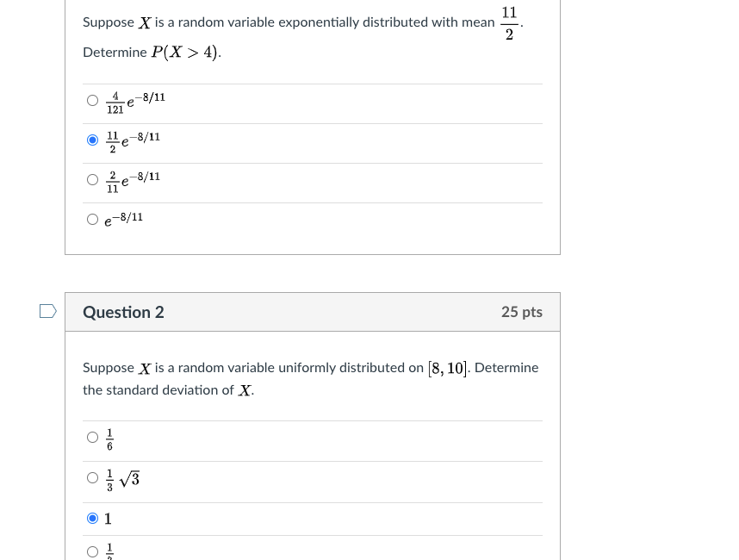Image resolution: width=739 pixels, height=560 pixels.
Task: Select the bottom 1/2 answer option
Action: pyautogui.click(x=92, y=551)
